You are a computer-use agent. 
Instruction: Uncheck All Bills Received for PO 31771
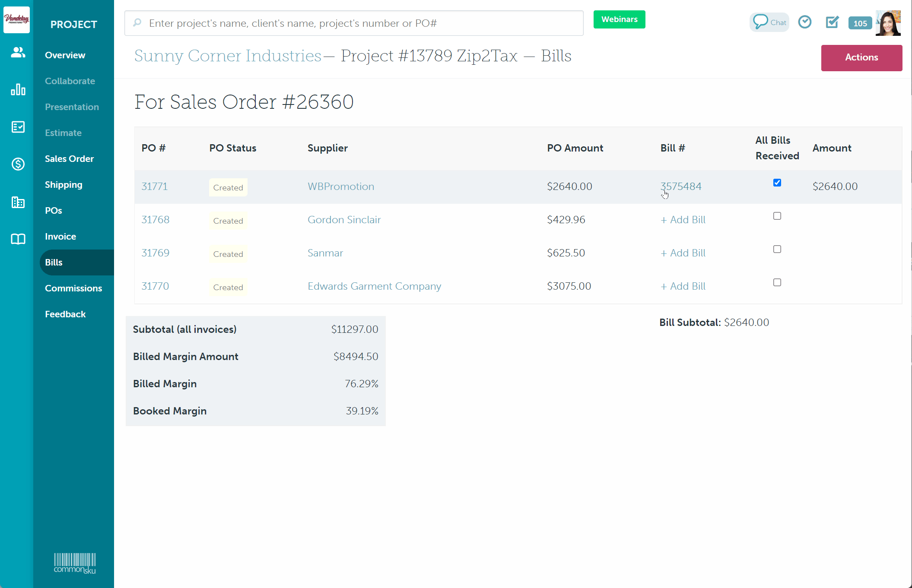point(777,183)
